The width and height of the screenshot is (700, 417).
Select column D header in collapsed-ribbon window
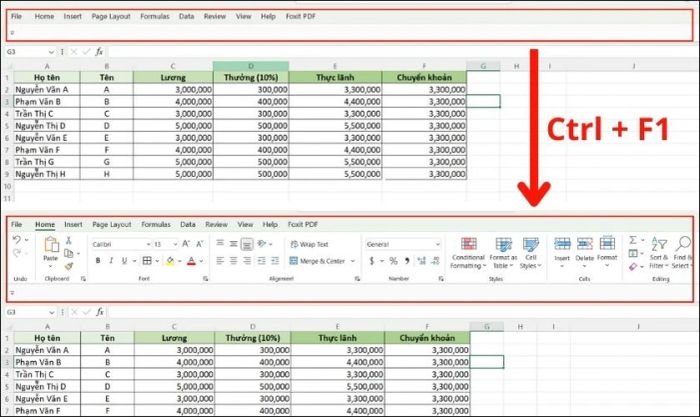(251, 66)
